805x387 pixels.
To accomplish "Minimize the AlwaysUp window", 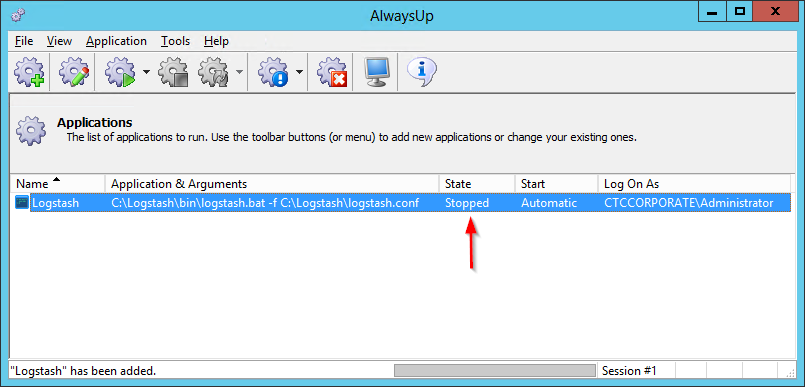I will 713,11.
